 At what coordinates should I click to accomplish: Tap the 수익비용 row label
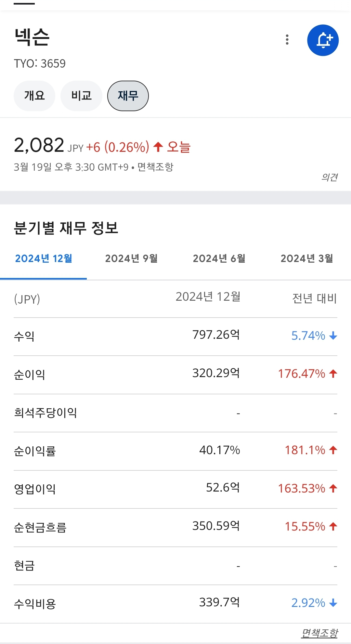point(35,604)
